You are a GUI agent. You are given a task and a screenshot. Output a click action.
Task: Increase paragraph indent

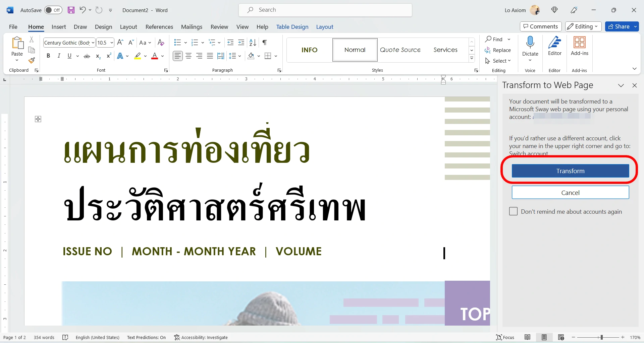[x=241, y=43]
